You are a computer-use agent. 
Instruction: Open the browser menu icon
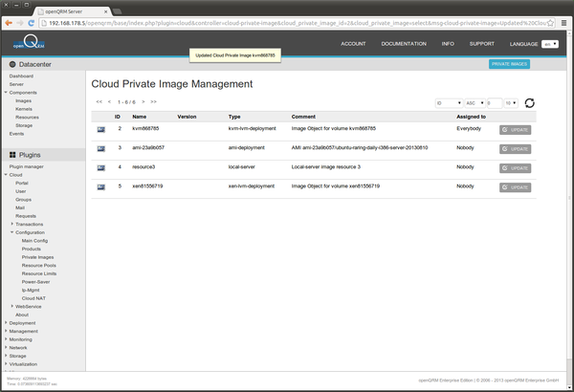[x=563, y=23]
